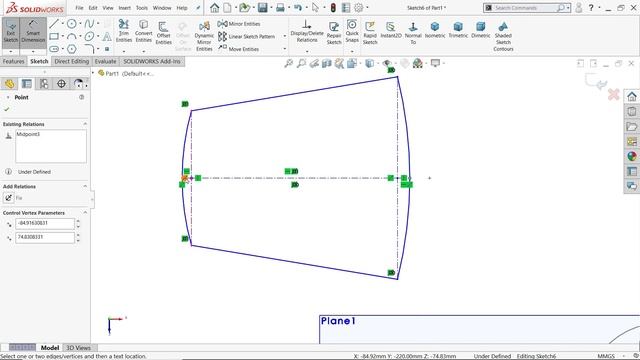
Task: Select the Line sketch tool
Action: coord(54,24)
